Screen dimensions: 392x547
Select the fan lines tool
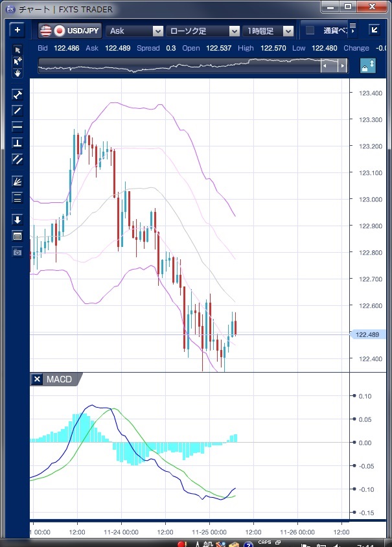(x=17, y=181)
